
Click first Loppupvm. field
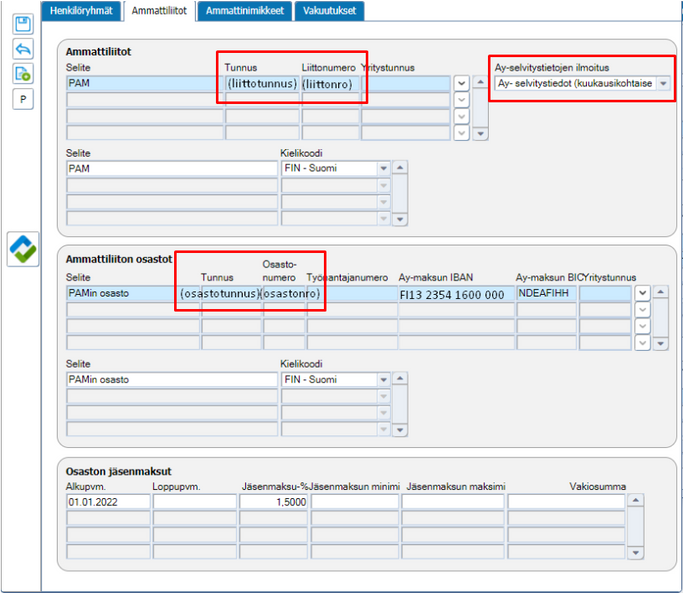pyautogui.click(x=195, y=502)
